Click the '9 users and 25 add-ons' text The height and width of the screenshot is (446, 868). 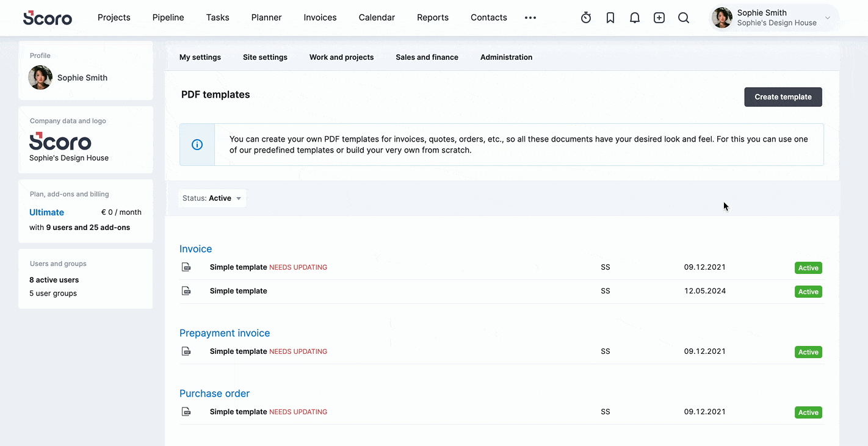point(88,228)
